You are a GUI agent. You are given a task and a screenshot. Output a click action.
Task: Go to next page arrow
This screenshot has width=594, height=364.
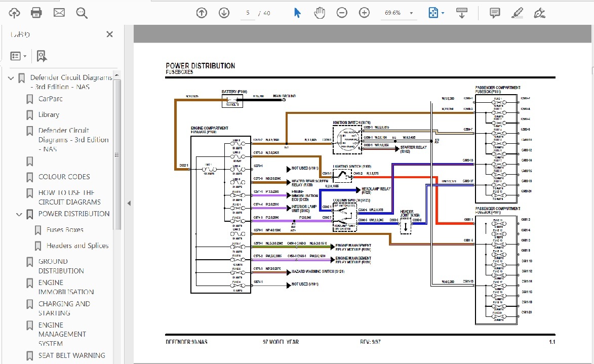(x=224, y=13)
